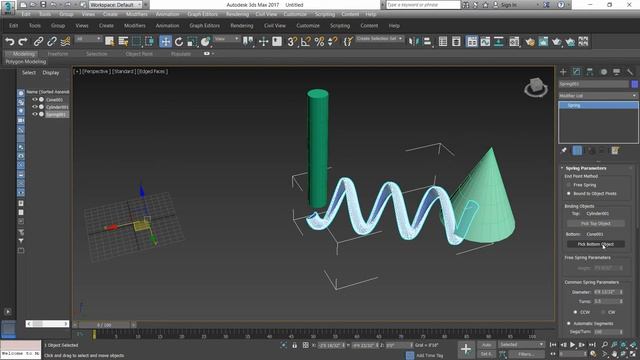Click the Align tool icon

[427, 41]
